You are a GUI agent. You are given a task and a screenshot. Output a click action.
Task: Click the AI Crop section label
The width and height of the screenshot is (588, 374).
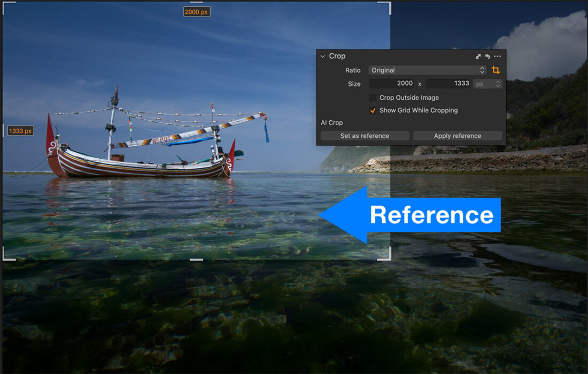pos(332,122)
